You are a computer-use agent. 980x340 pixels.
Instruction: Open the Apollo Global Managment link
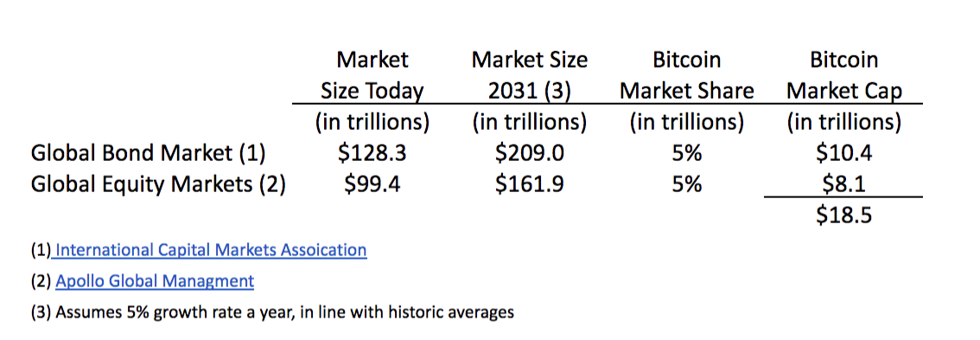[x=155, y=281]
